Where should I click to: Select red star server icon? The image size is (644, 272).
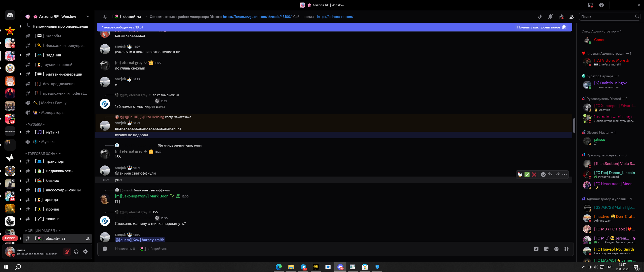pos(10,31)
